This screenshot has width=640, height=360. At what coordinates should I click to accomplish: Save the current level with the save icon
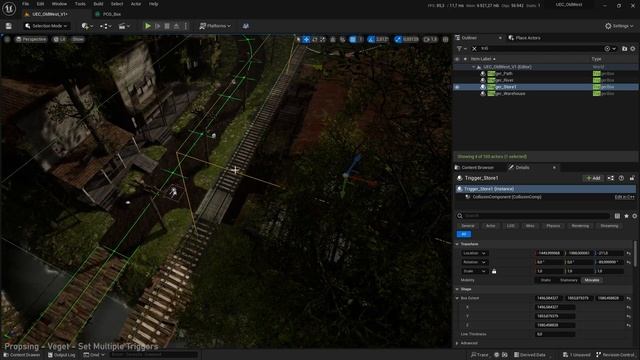click(9, 26)
